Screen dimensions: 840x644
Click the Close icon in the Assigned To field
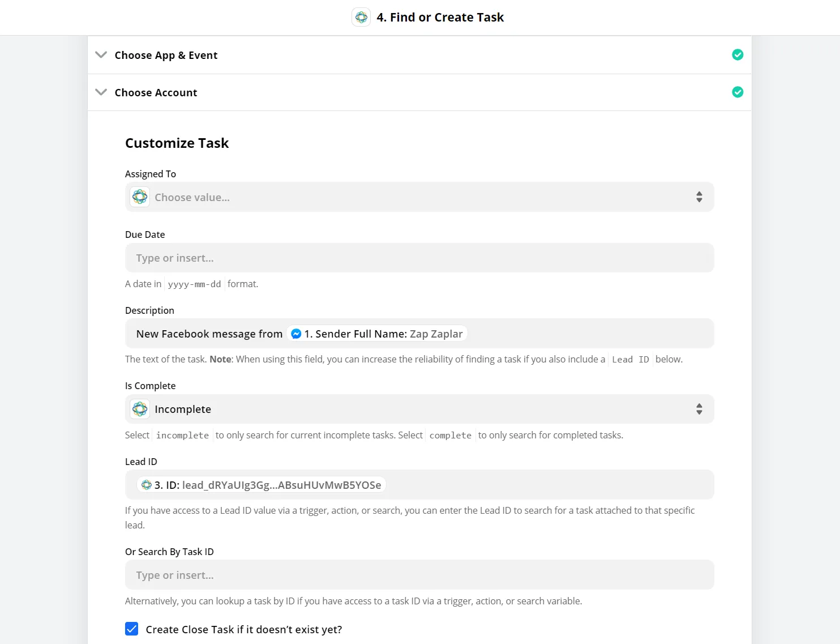(140, 197)
